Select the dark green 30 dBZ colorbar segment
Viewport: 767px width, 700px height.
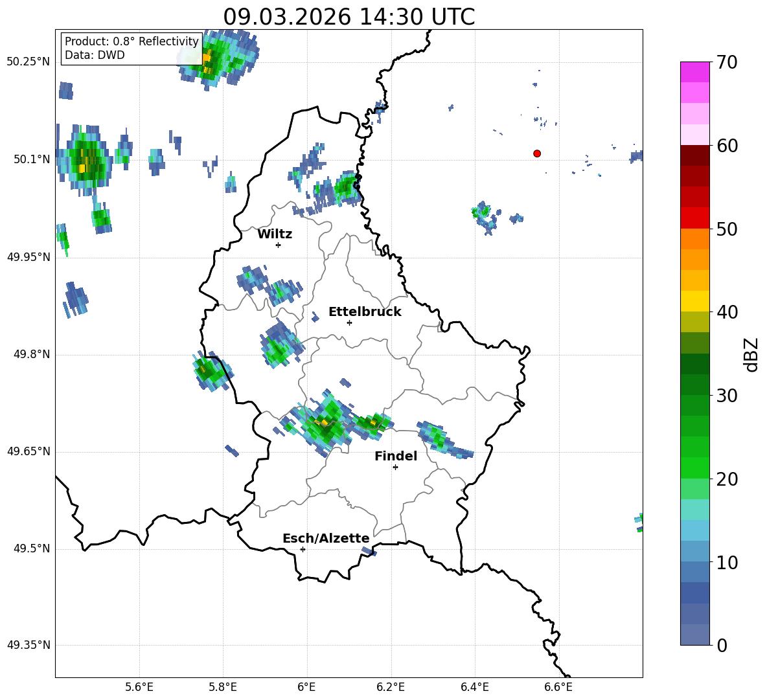click(x=694, y=385)
